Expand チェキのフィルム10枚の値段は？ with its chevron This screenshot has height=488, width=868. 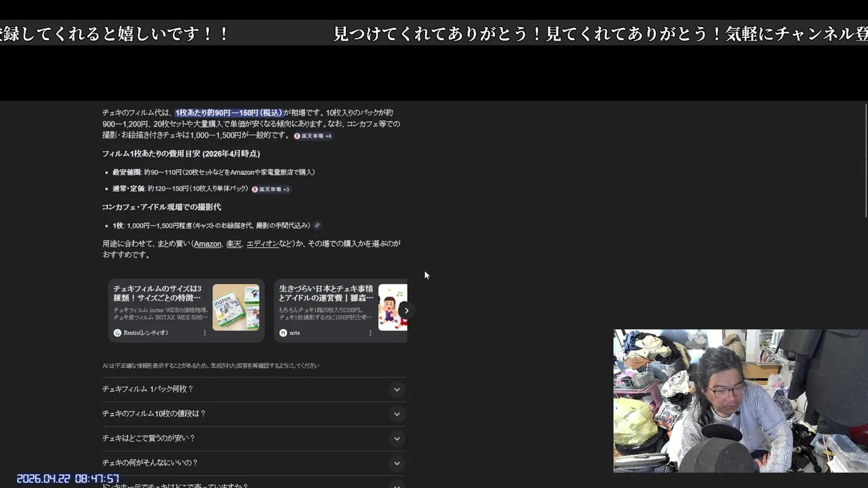click(397, 414)
